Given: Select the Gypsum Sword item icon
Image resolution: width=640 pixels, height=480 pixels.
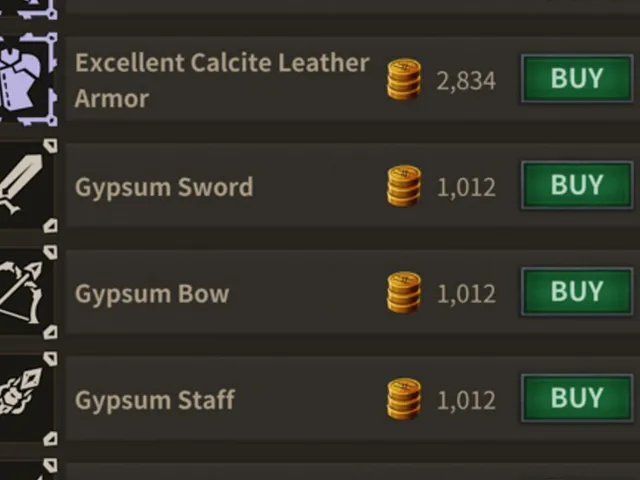Looking at the screenshot, I should (x=28, y=186).
